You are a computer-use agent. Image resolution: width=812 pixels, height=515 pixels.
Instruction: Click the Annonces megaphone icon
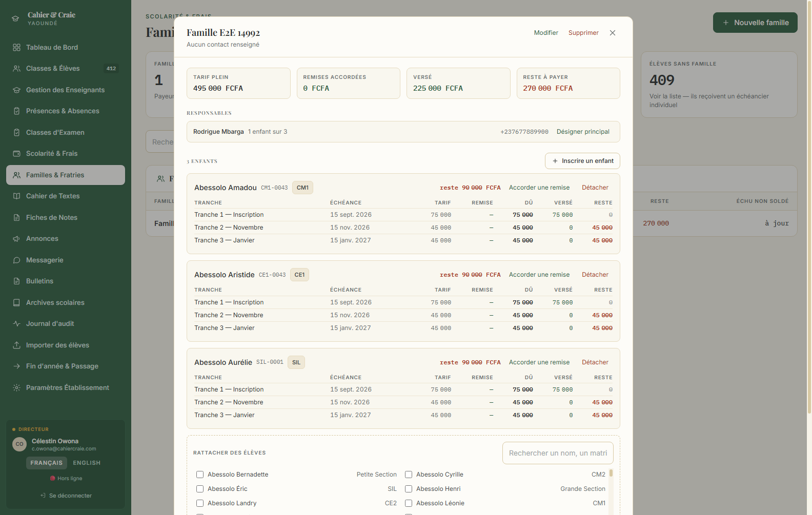16,239
